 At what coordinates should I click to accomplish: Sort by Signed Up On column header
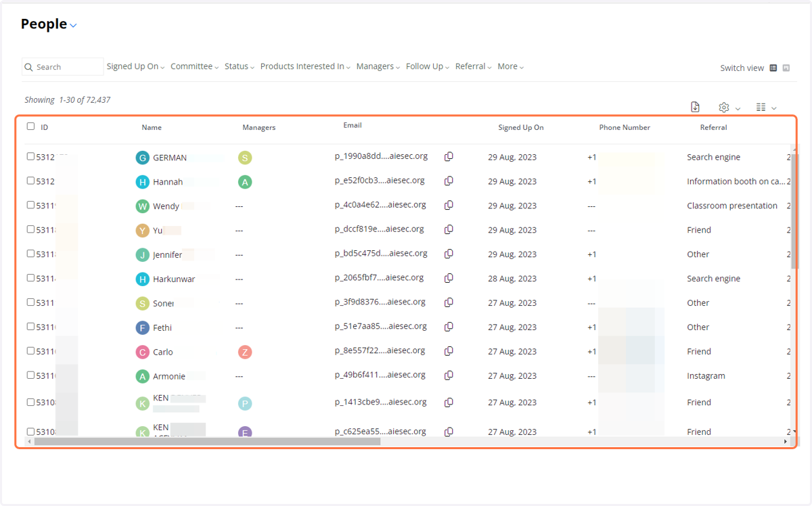pyautogui.click(x=521, y=127)
